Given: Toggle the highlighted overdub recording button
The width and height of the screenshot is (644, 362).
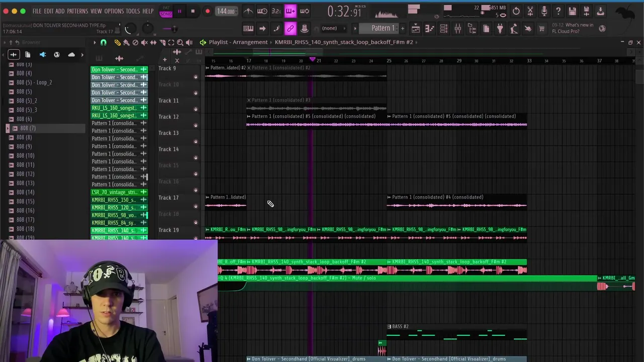Looking at the screenshot, I should 290,11.
